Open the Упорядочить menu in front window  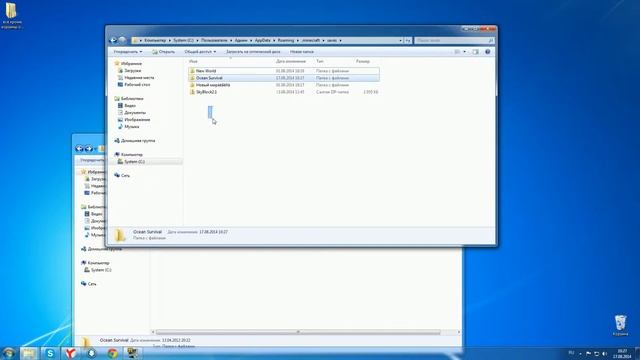tap(127, 52)
